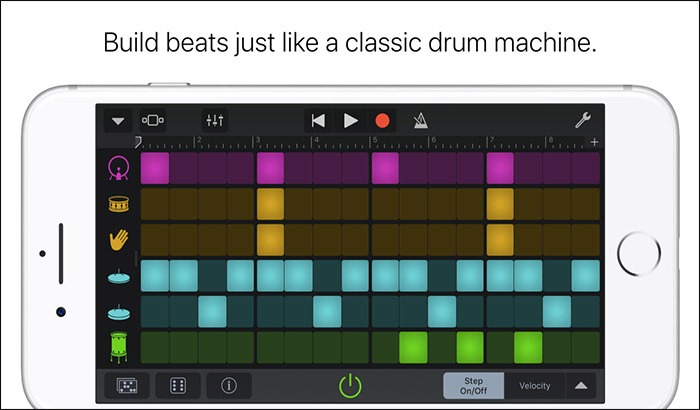Turn off the clap step at bar 7

(500, 240)
